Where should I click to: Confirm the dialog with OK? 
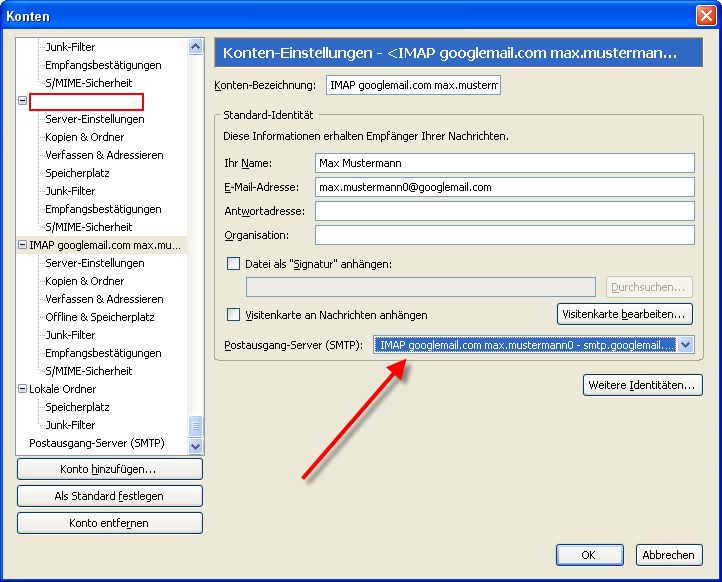coord(589,555)
